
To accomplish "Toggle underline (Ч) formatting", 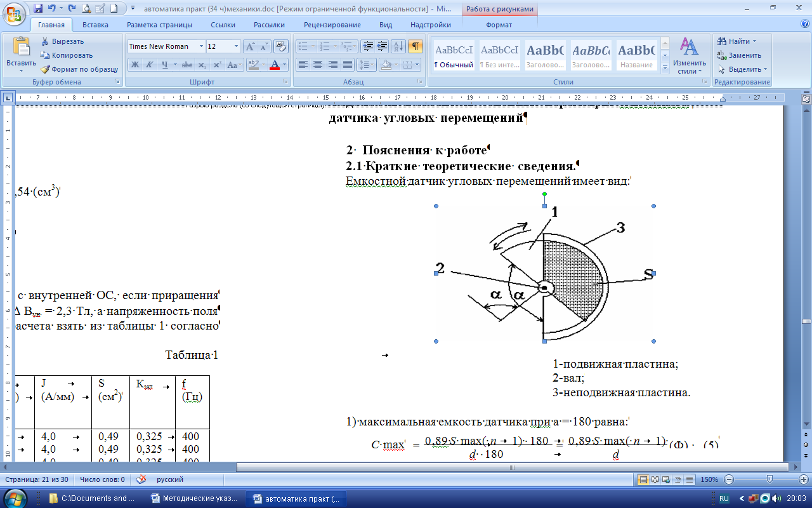I will [165, 65].
